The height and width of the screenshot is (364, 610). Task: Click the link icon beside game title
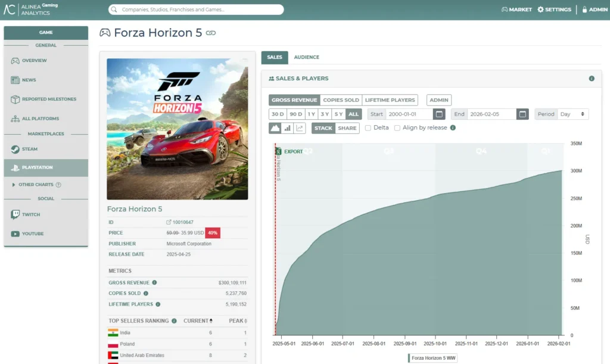point(210,33)
